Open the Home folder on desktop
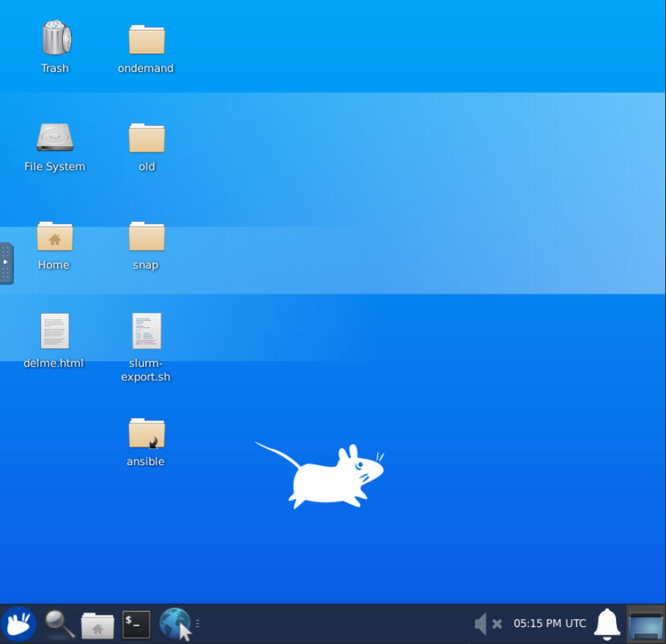 55,236
